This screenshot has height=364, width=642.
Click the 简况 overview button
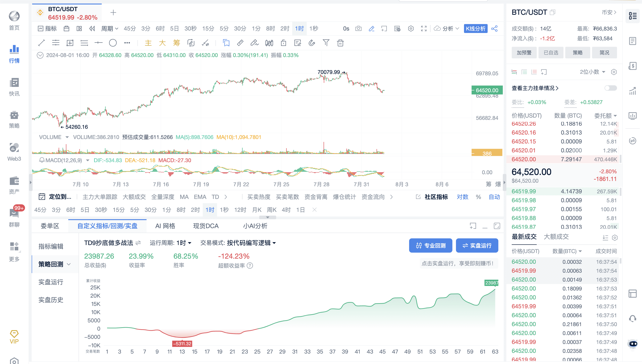tap(604, 53)
